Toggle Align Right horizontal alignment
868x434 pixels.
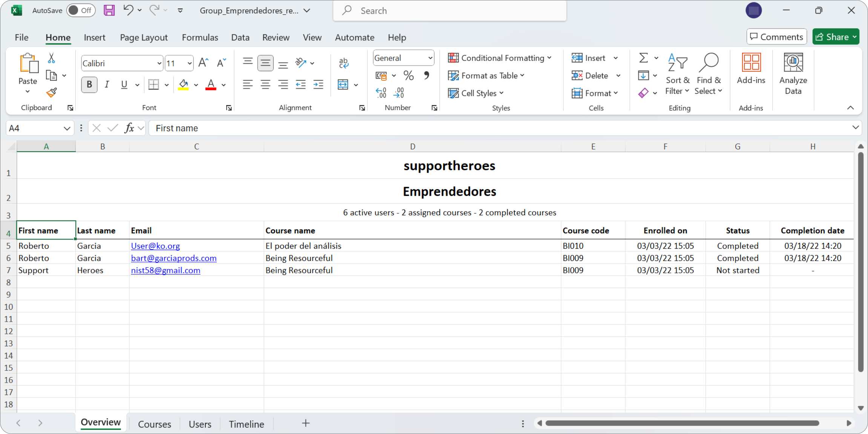pyautogui.click(x=283, y=84)
